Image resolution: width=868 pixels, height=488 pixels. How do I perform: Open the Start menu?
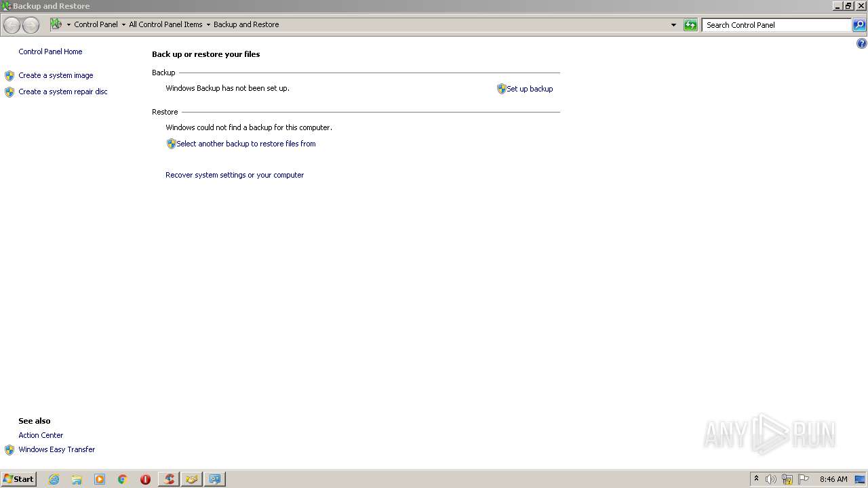click(19, 479)
